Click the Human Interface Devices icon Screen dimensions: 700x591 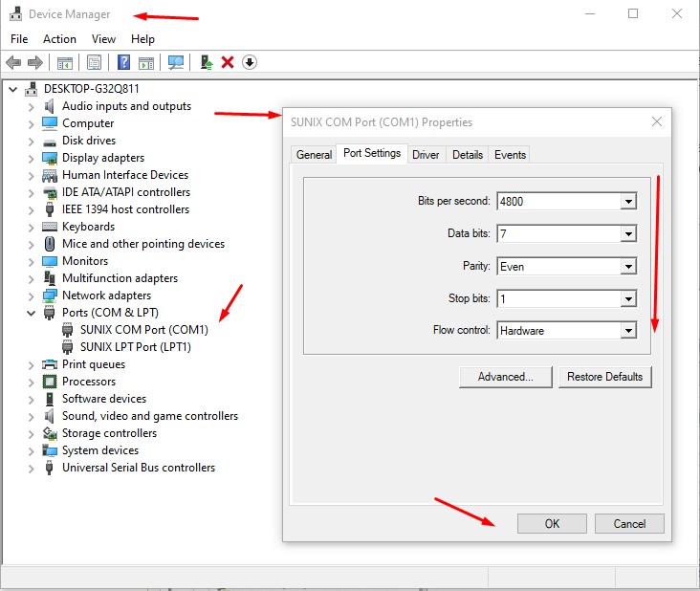[50, 175]
